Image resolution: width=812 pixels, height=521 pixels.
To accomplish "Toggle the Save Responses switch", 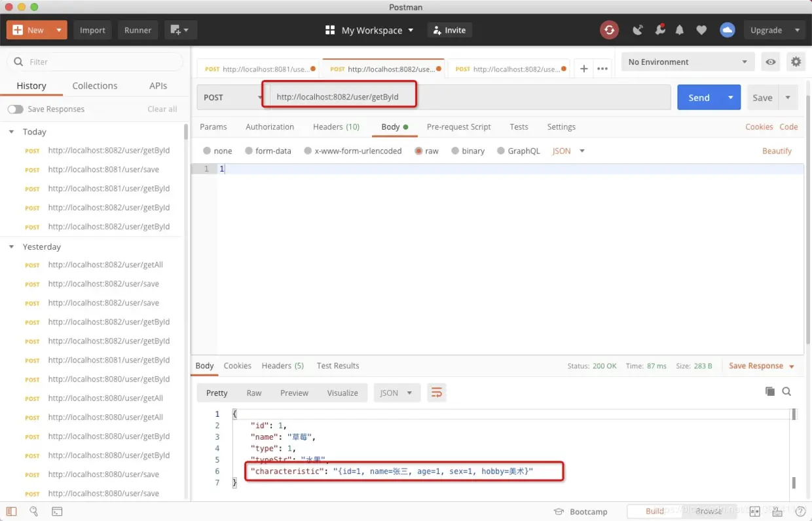I will (x=15, y=109).
